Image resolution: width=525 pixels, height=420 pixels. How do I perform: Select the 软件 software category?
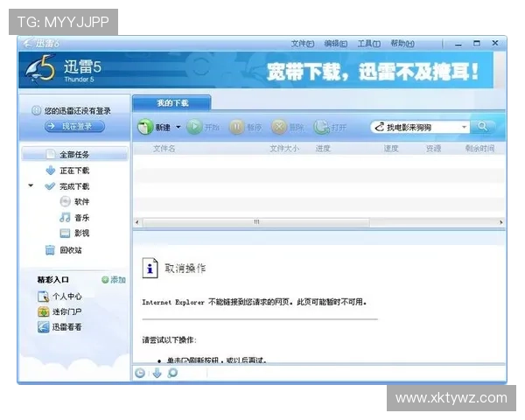[x=74, y=201]
